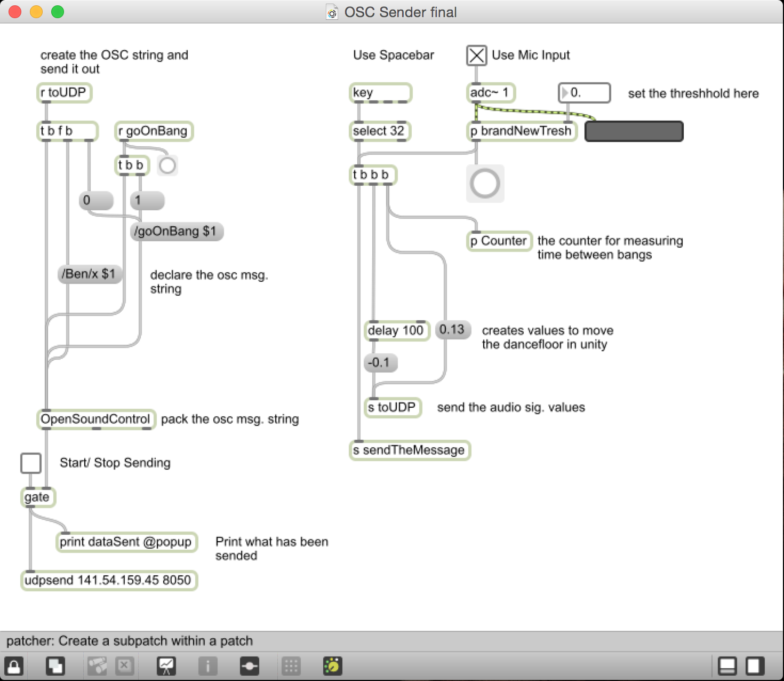784x681 pixels.
Task: Open the inspector "i" icon
Action: [x=207, y=666]
